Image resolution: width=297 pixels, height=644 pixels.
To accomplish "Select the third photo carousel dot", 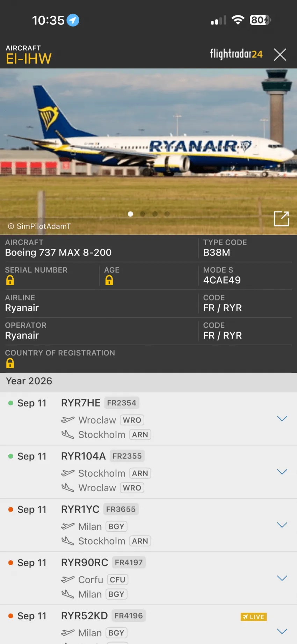I will pos(155,214).
